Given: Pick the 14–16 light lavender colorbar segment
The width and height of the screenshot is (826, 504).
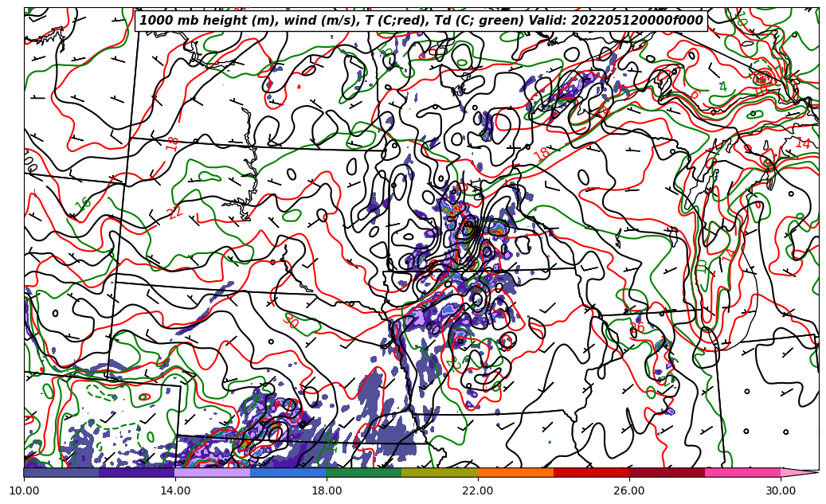Looking at the screenshot, I should pos(213,472).
